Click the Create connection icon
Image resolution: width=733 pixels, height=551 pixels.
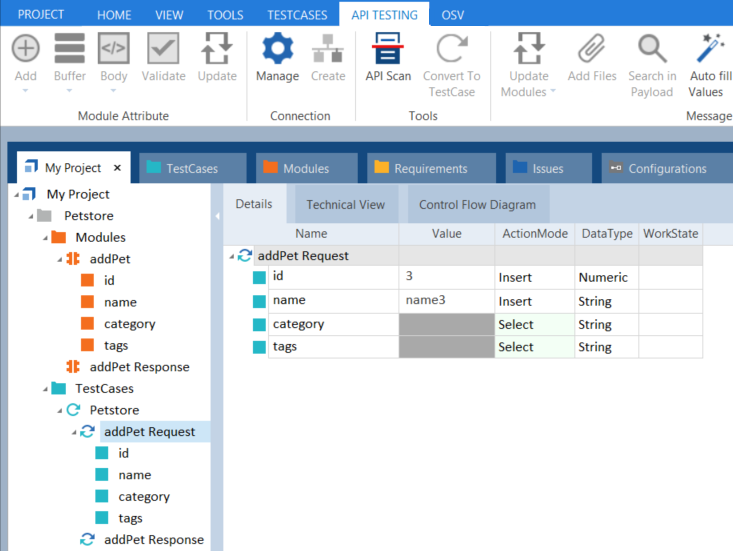click(x=328, y=49)
